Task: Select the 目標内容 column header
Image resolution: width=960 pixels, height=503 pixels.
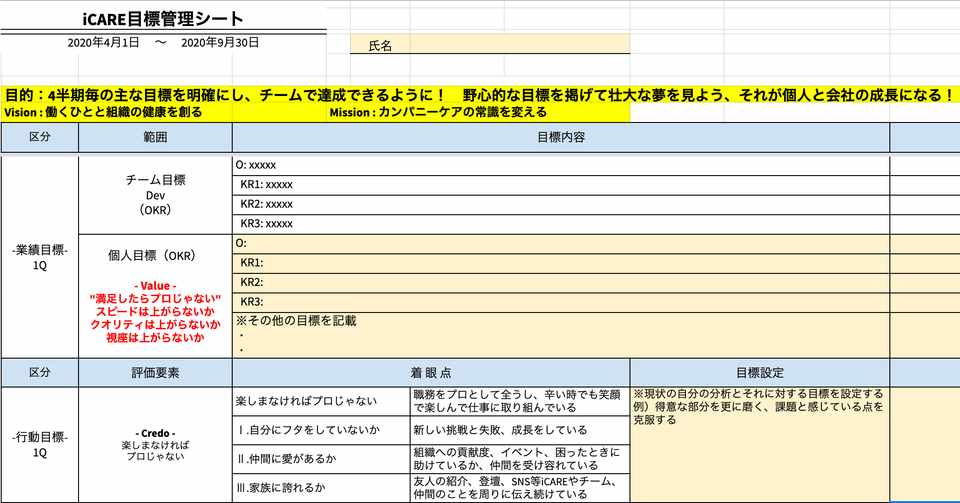Action: coord(561,138)
